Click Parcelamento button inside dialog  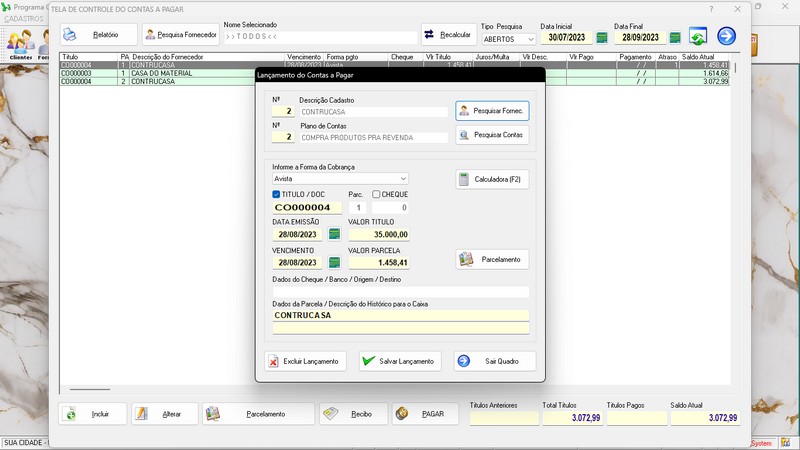[492, 259]
